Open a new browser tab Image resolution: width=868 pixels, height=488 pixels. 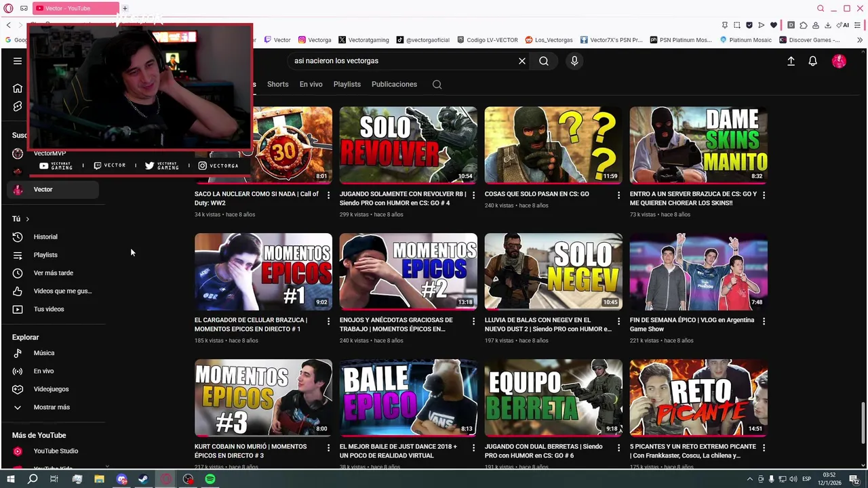(125, 8)
